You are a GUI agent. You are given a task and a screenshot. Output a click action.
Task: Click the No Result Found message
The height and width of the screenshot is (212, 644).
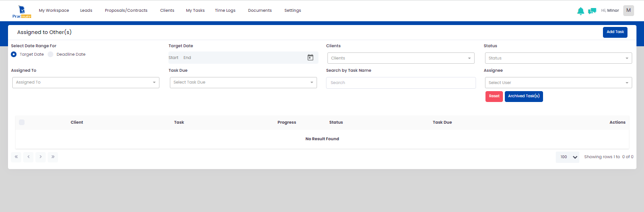pyautogui.click(x=322, y=139)
